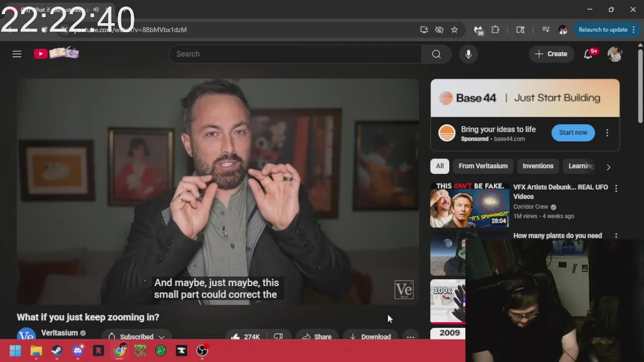Viewport: 644px width, 362px height.
Task: Open the VFX Artists UFO video thumbnail
Action: tap(469, 205)
